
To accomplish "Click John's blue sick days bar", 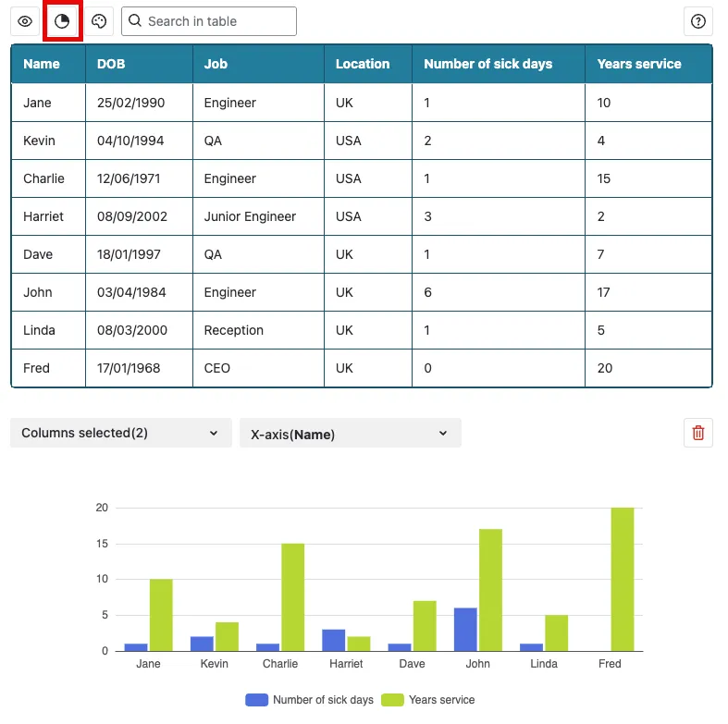I will click(x=465, y=630).
